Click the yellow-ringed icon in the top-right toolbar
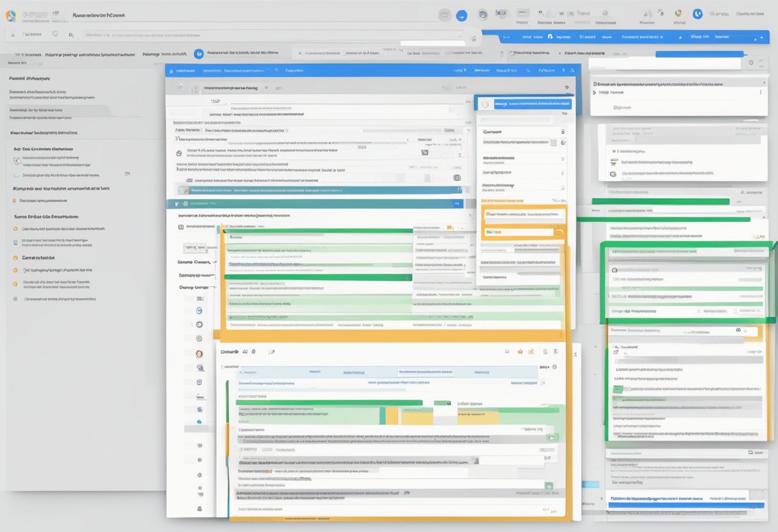Viewport: 778px width, 532px height. coord(679,13)
